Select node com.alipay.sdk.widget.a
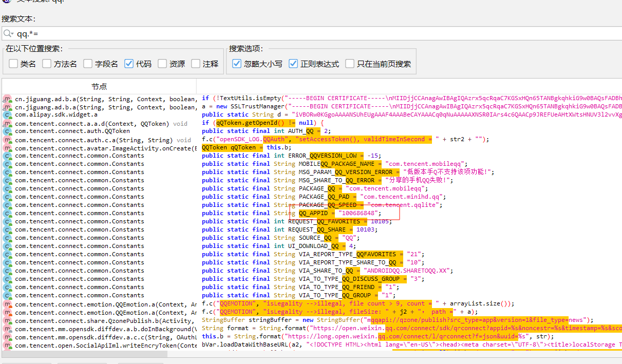 click(x=56, y=115)
